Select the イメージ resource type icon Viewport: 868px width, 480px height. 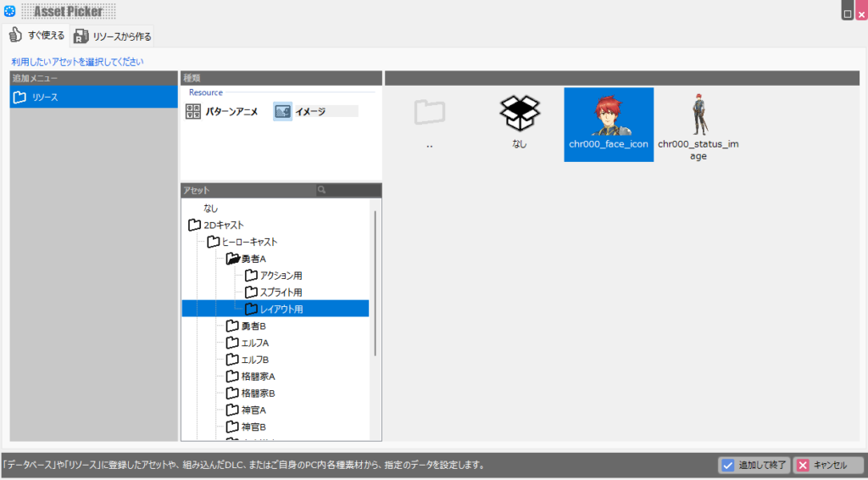[283, 111]
